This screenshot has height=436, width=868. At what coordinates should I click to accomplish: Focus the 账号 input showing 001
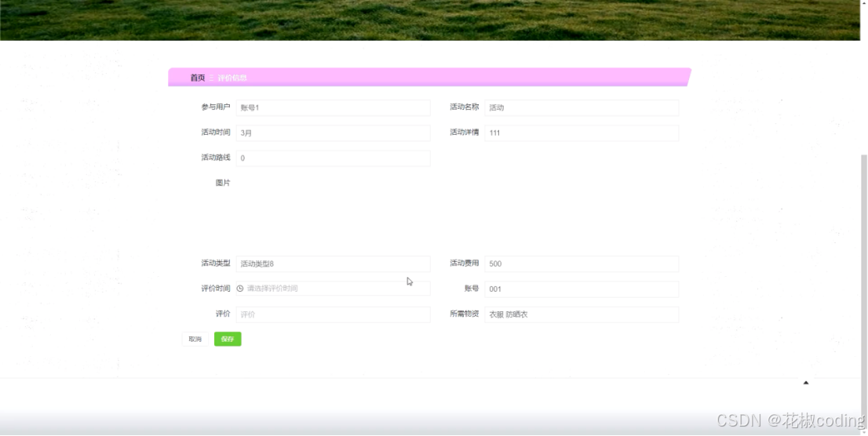tap(582, 289)
